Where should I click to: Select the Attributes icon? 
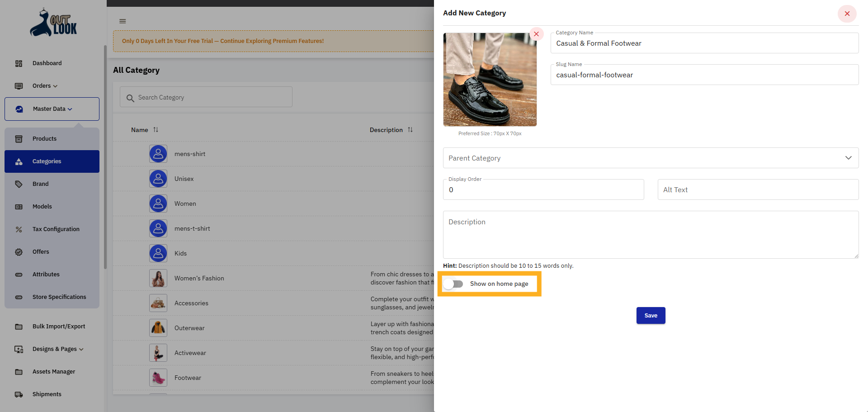pos(19,274)
